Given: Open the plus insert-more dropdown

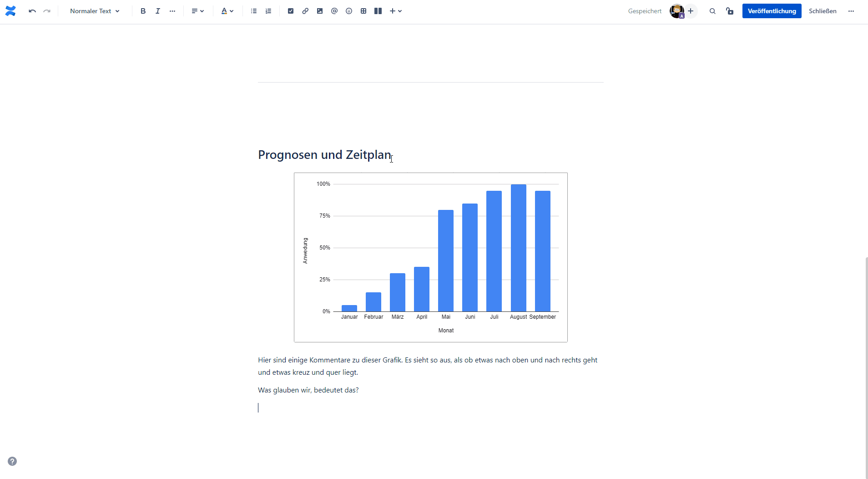Looking at the screenshot, I should 396,11.
